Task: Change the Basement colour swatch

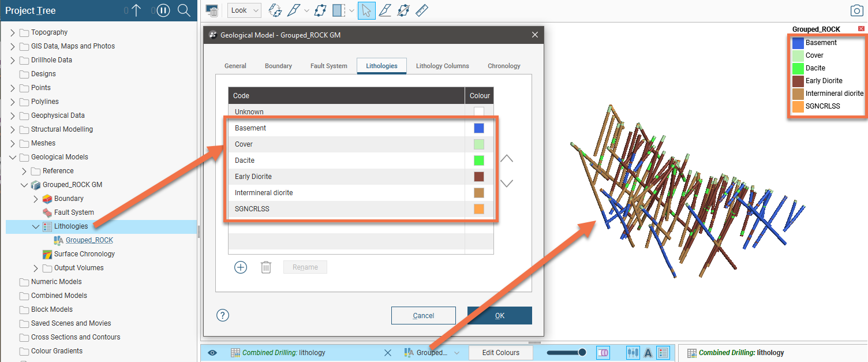Action: 479,128
